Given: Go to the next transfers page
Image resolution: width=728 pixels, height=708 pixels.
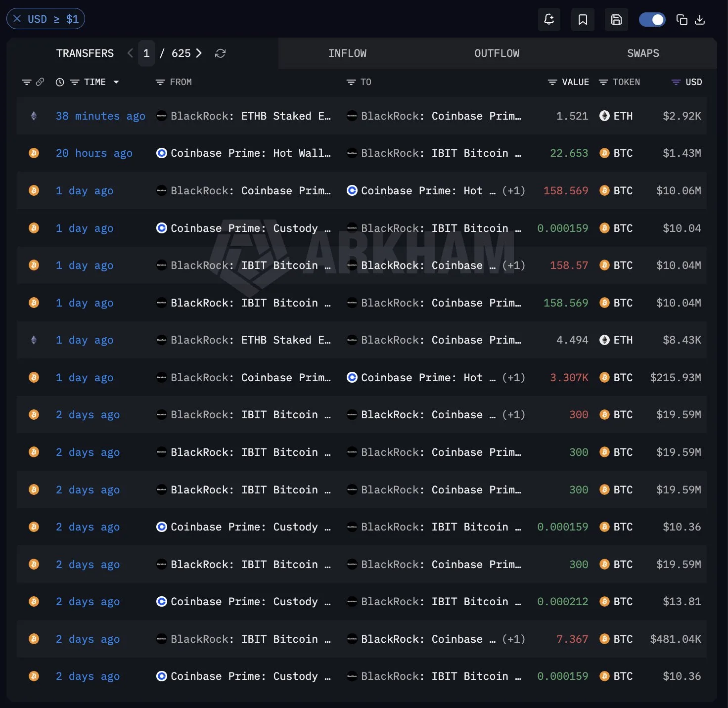Looking at the screenshot, I should click(x=199, y=53).
